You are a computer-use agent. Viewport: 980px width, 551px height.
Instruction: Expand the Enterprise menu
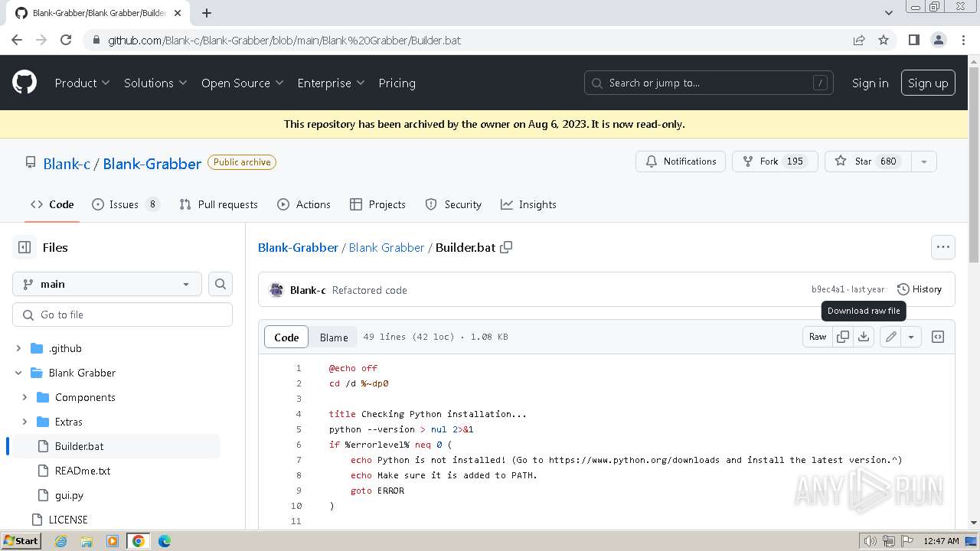(331, 83)
